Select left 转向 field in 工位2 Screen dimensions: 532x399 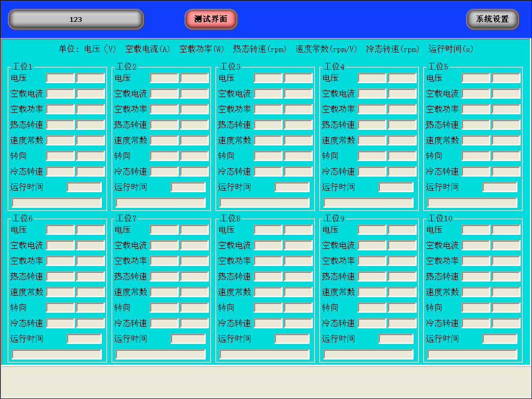(164, 156)
